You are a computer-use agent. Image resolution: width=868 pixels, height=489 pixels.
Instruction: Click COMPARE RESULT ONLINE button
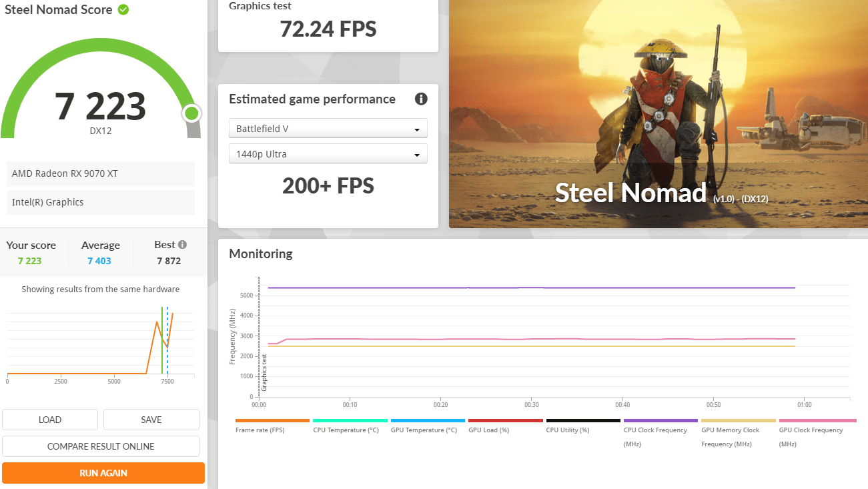coord(101,446)
